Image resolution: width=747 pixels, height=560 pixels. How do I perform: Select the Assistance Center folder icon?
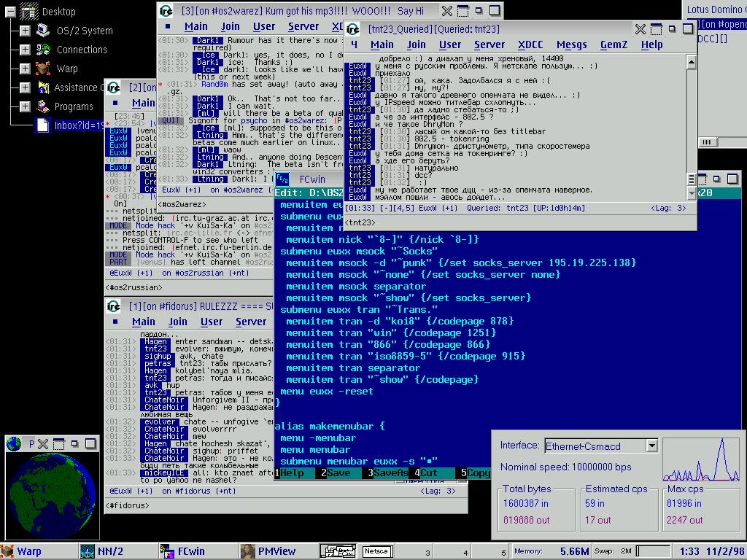(x=43, y=87)
